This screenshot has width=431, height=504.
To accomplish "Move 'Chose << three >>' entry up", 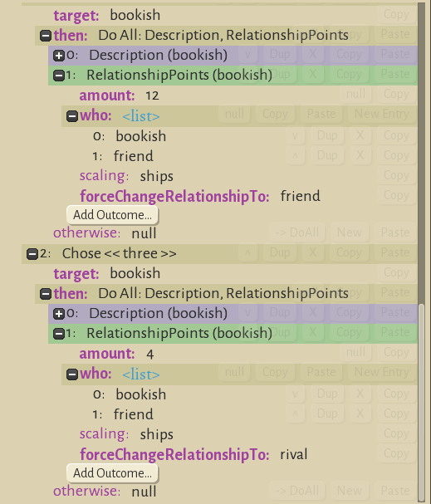I will pyautogui.click(x=247, y=252).
